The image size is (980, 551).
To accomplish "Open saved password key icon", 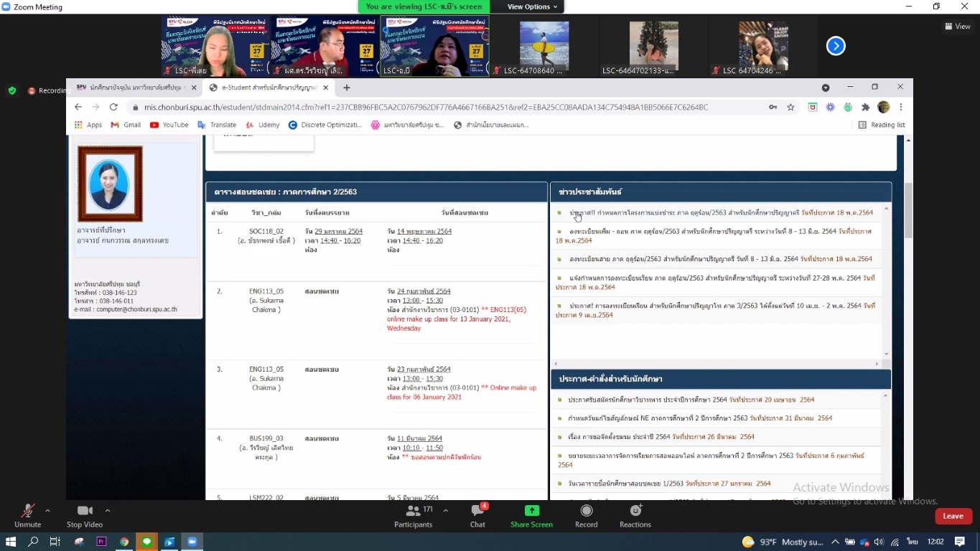I will (x=773, y=107).
